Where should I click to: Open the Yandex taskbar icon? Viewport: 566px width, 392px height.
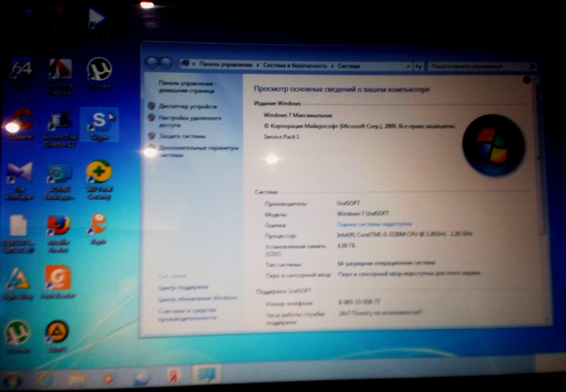coord(174,376)
